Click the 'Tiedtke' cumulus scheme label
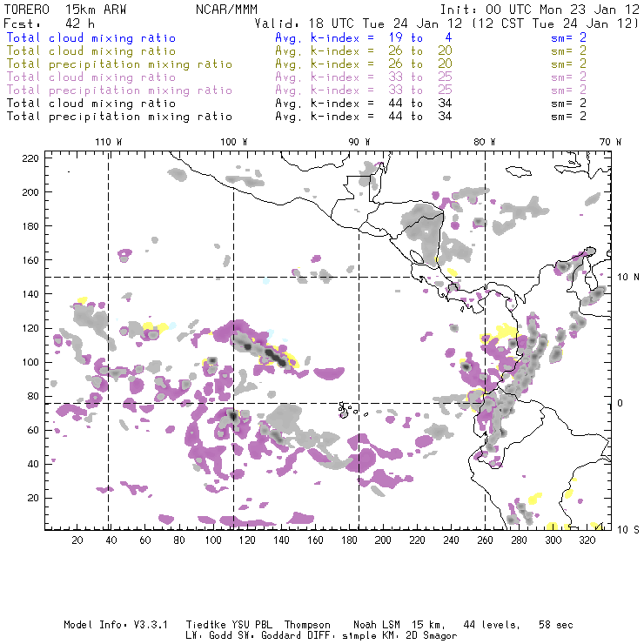This screenshot has height=644, width=644. pos(205,625)
